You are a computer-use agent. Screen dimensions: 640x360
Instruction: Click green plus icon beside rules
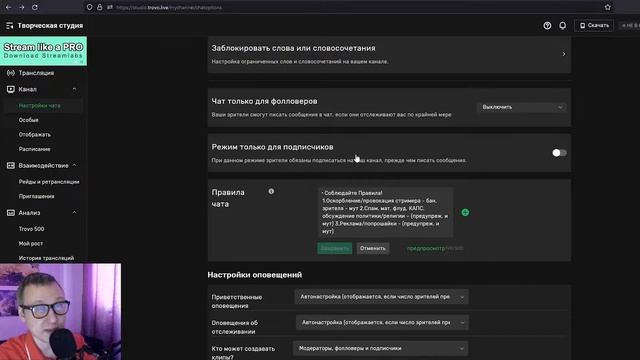tap(465, 212)
